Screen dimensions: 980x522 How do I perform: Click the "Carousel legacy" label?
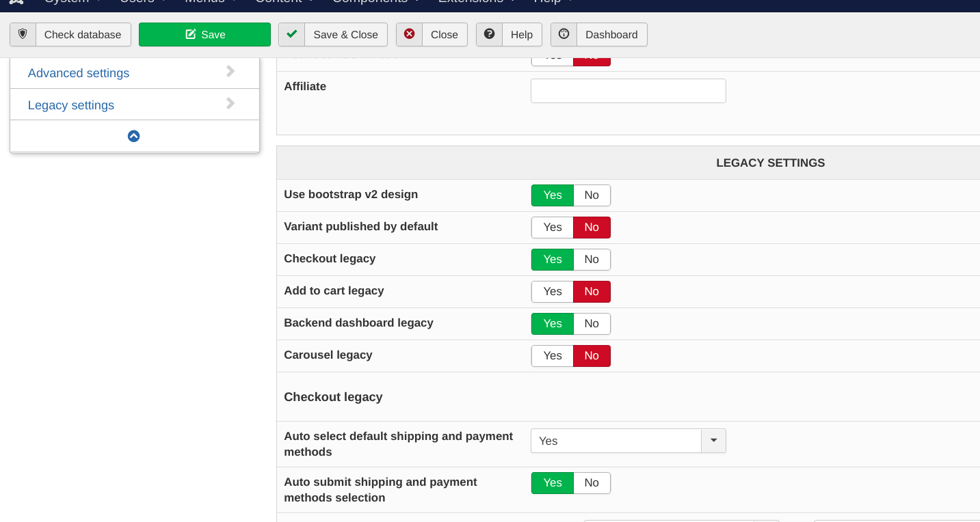point(328,355)
